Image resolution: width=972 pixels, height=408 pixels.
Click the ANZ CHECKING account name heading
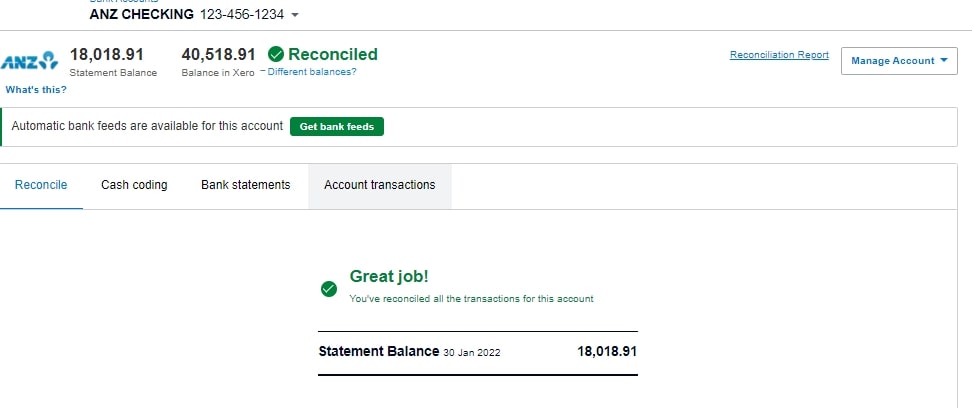[x=141, y=15]
